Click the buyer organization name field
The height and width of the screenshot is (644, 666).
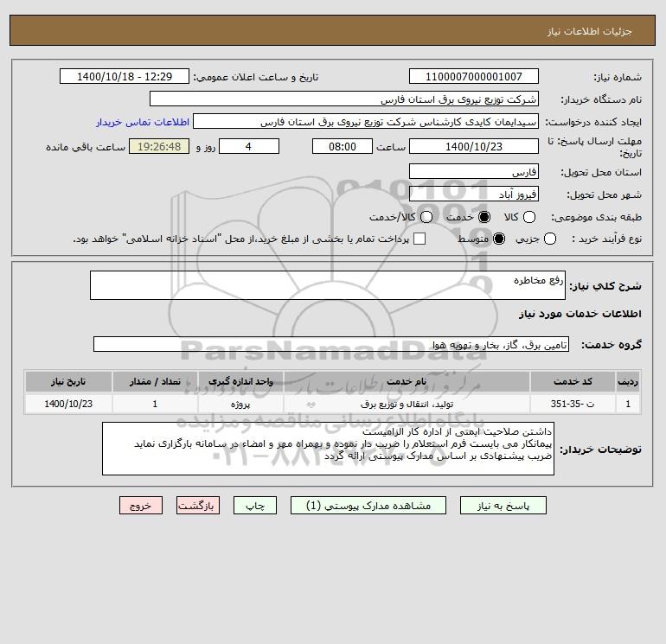[344, 99]
